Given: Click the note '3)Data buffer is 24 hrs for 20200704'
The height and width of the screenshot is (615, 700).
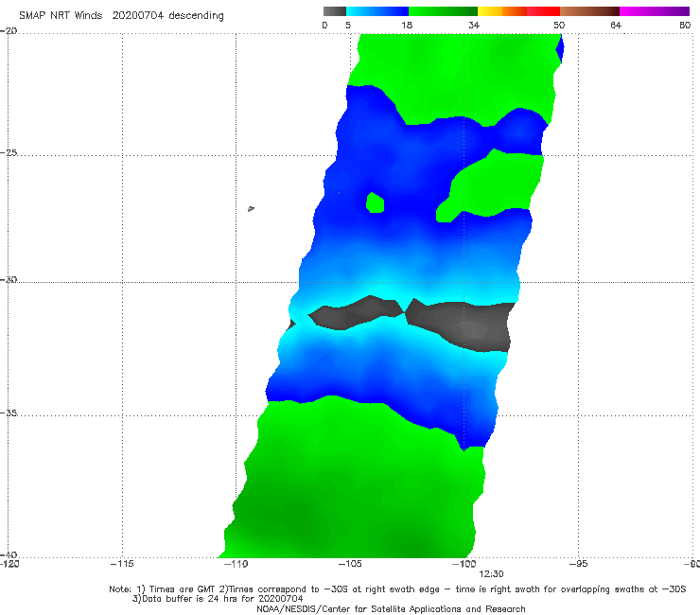Looking at the screenshot, I should [x=218, y=599].
